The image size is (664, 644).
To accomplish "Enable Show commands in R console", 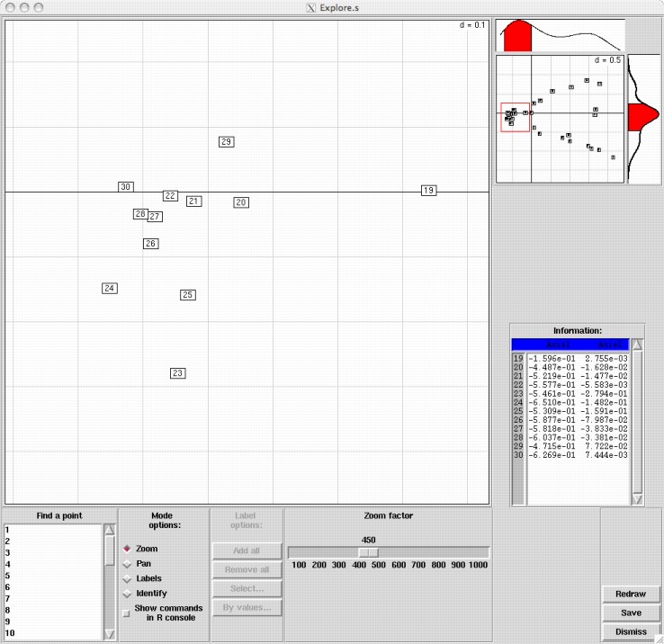I will pyautogui.click(x=127, y=613).
